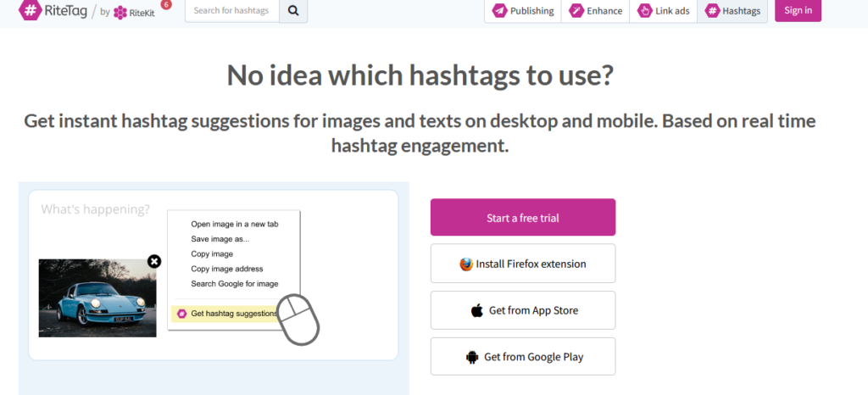The height and width of the screenshot is (395, 868).
Task: Choose Get hashtag suggestions menu entry
Action: 224,314
